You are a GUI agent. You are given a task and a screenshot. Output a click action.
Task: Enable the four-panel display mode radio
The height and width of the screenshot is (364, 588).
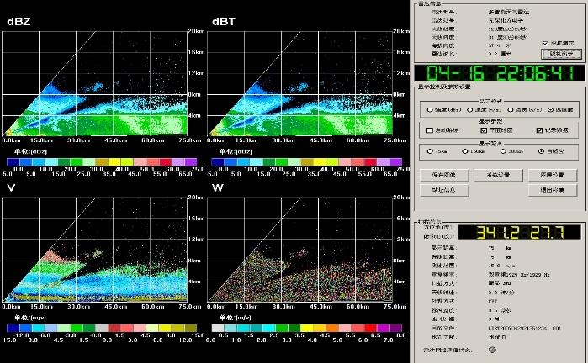coord(550,110)
